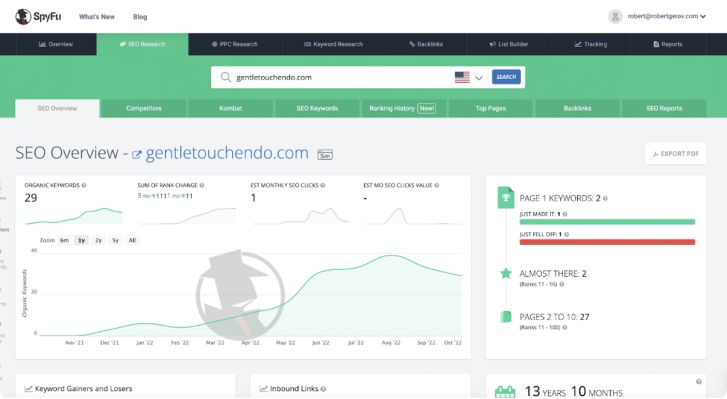Open the What's New link
This screenshot has width=727, height=399.
96,17
